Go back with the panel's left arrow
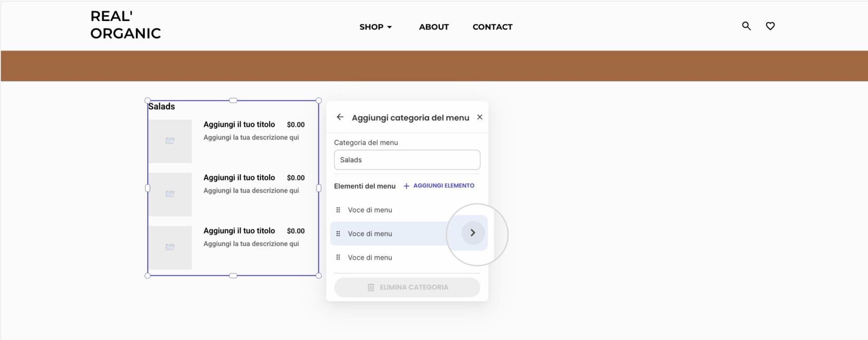This screenshot has height=340, width=868. [x=340, y=117]
